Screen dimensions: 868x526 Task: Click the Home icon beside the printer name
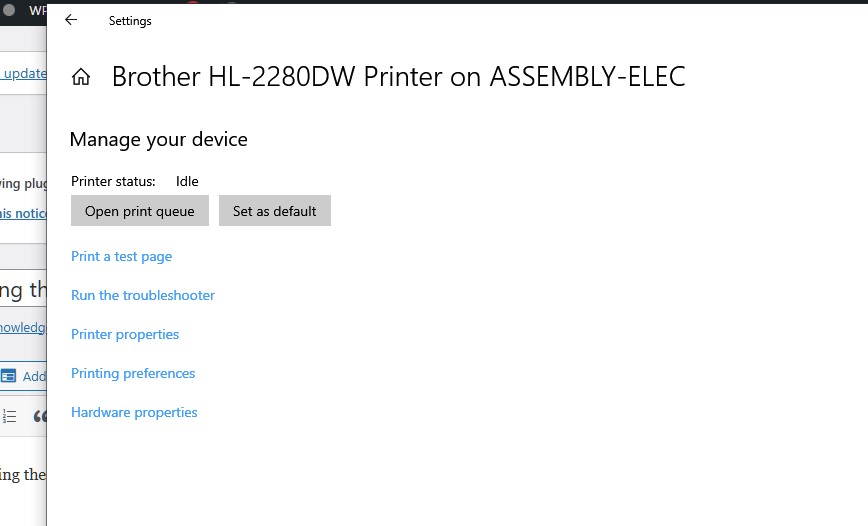(81, 77)
